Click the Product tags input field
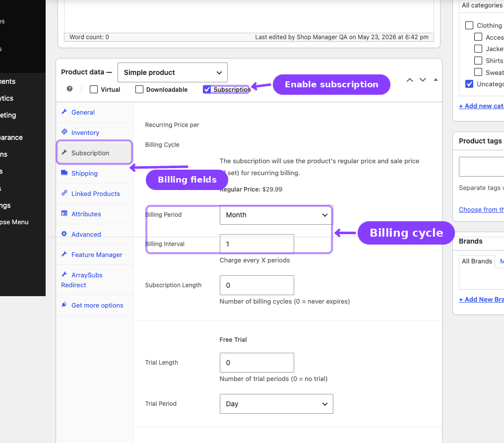The width and height of the screenshot is (504, 443). pos(481,167)
